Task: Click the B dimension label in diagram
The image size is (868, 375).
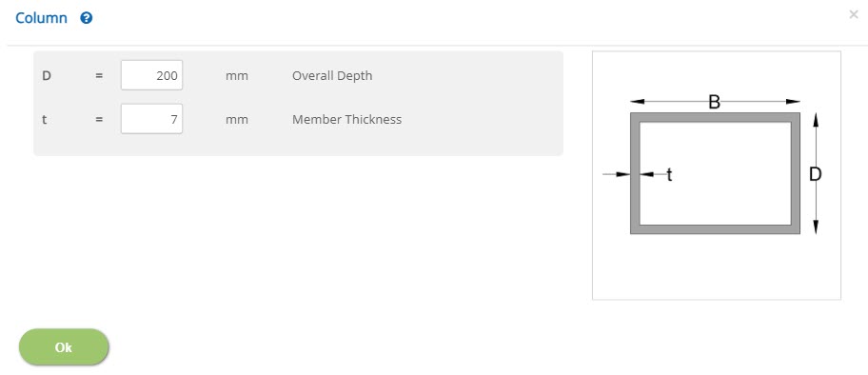Action: pos(715,102)
